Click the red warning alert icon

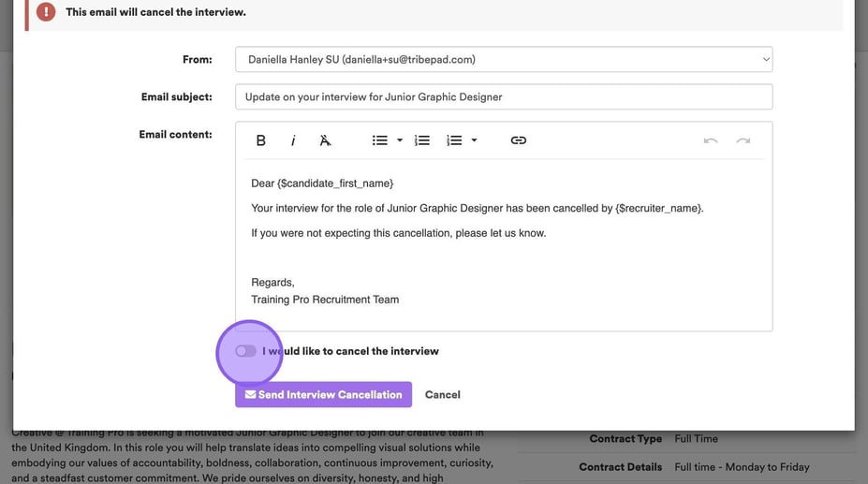click(x=46, y=12)
